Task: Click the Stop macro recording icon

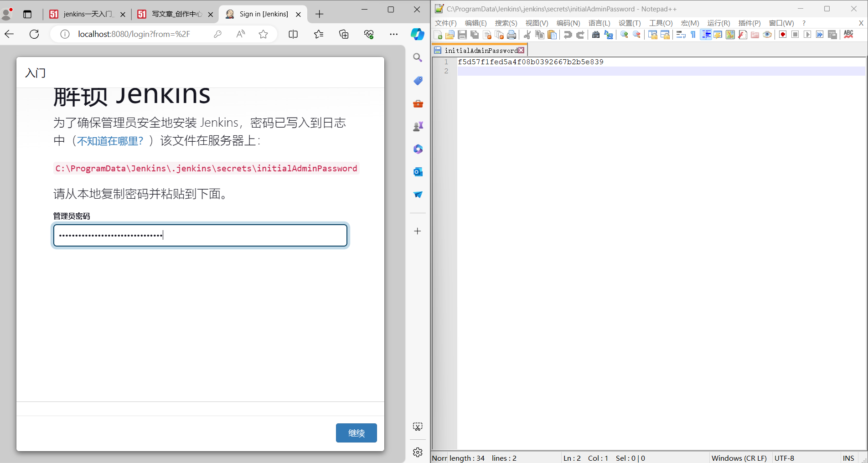Action: 795,35
